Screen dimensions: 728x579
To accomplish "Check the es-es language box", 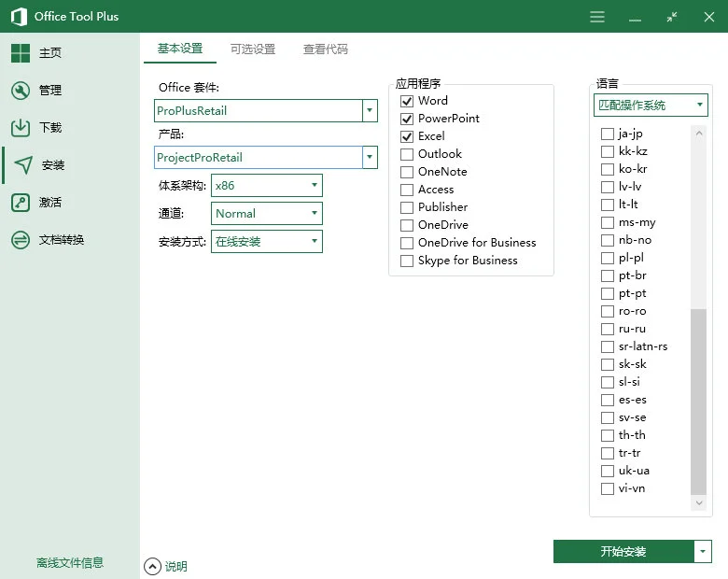I will 608,400.
